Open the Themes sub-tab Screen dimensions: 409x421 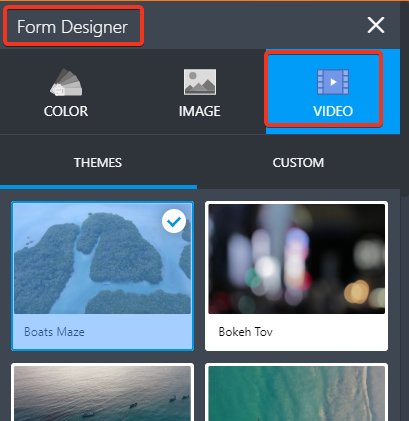pyautogui.click(x=98, y=163)
